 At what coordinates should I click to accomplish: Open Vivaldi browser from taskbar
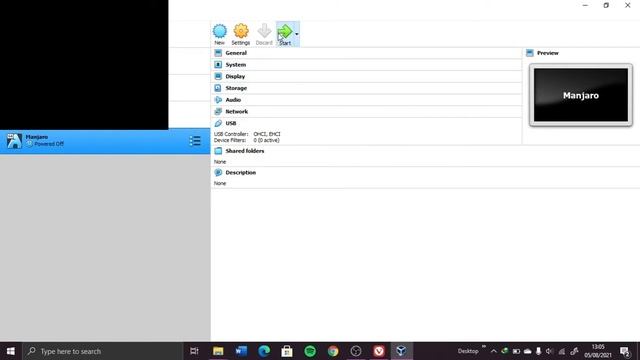tap(379, 351)
